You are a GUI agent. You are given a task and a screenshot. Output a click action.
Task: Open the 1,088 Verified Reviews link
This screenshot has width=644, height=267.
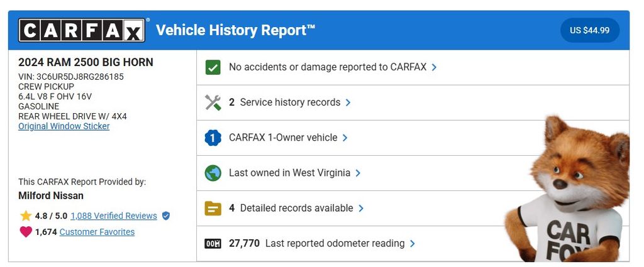[x=114, y=216]
